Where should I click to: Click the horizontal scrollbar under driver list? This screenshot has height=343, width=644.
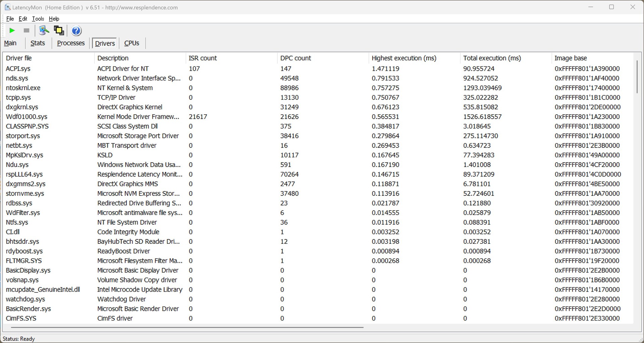coord(187,327)
